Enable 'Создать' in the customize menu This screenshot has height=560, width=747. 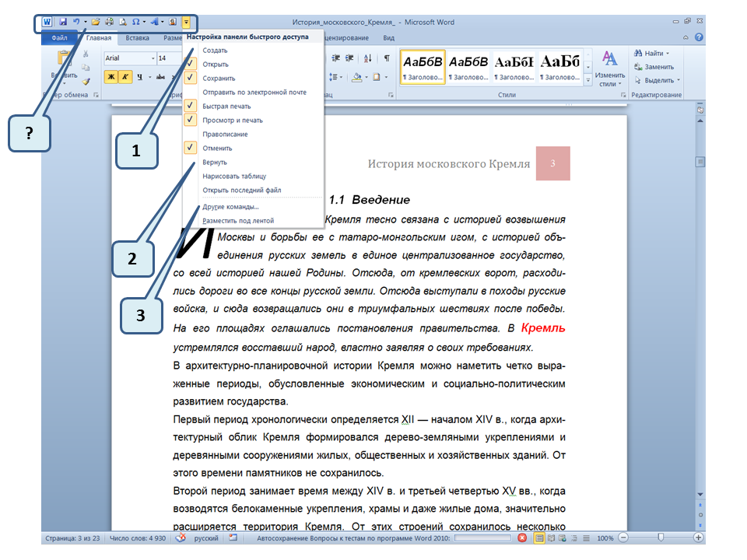[x=215, y=50]
